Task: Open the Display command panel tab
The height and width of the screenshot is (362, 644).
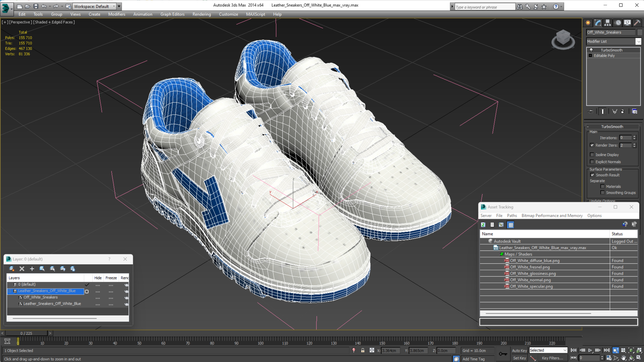Action: pos(628,23)
